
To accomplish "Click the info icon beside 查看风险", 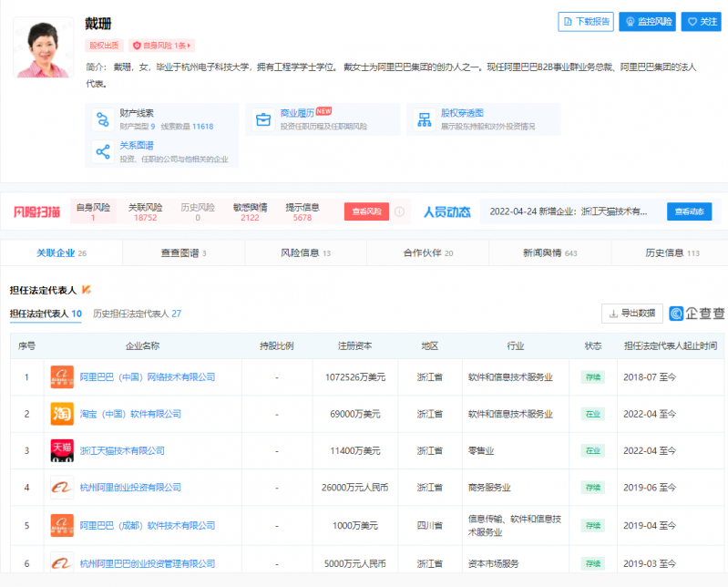I will (399, 211).
